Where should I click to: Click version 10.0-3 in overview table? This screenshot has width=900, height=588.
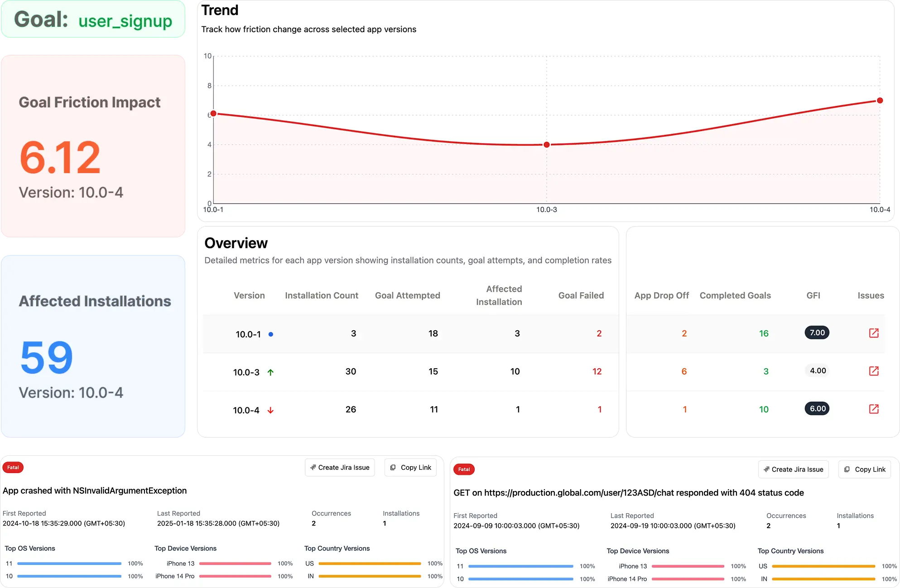[246, 372]
